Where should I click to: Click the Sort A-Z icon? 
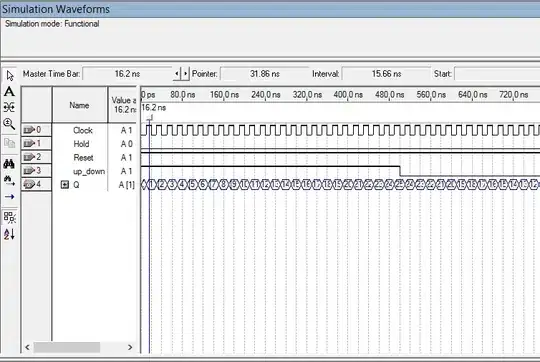click(10, 234)
